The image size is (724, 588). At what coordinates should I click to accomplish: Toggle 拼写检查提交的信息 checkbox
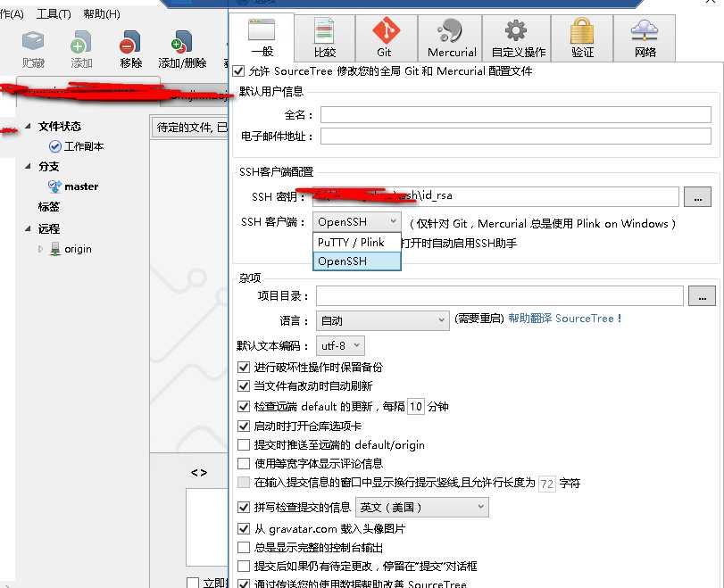(x=244, y=507)
